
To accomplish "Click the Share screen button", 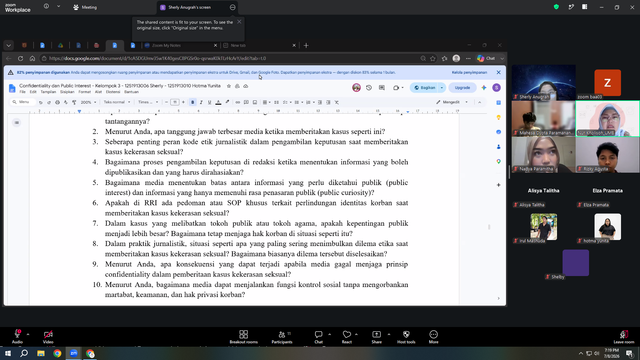I will 376,337.
